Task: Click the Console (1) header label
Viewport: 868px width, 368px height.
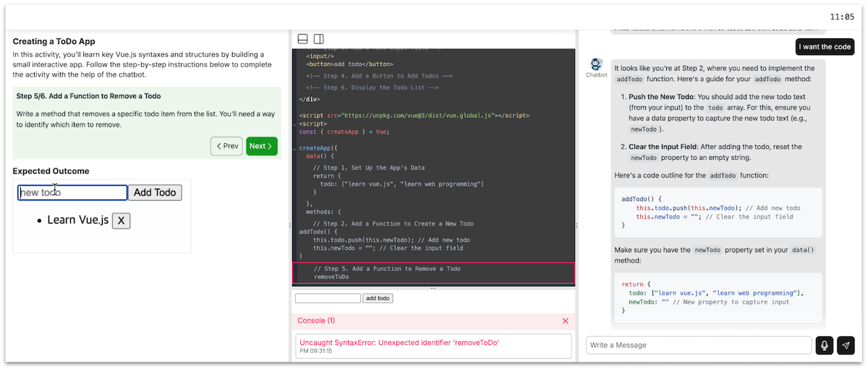Action: (316, 320)
